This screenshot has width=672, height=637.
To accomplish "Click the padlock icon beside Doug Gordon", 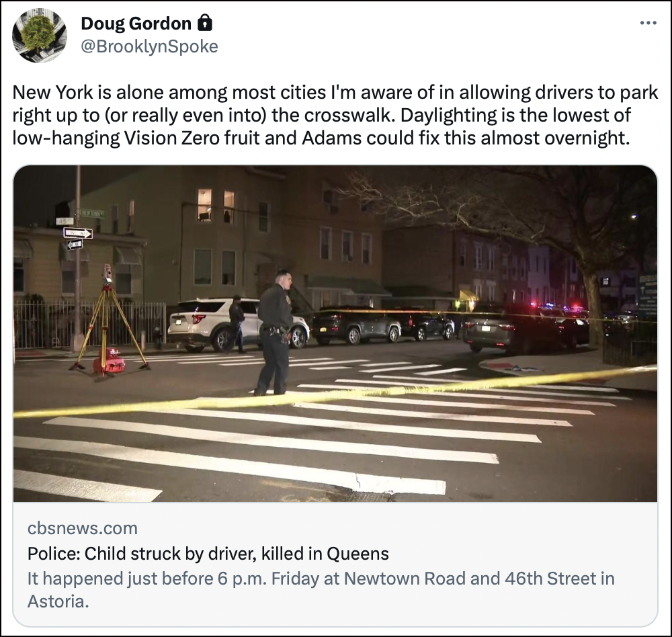I will click(205, 23).
